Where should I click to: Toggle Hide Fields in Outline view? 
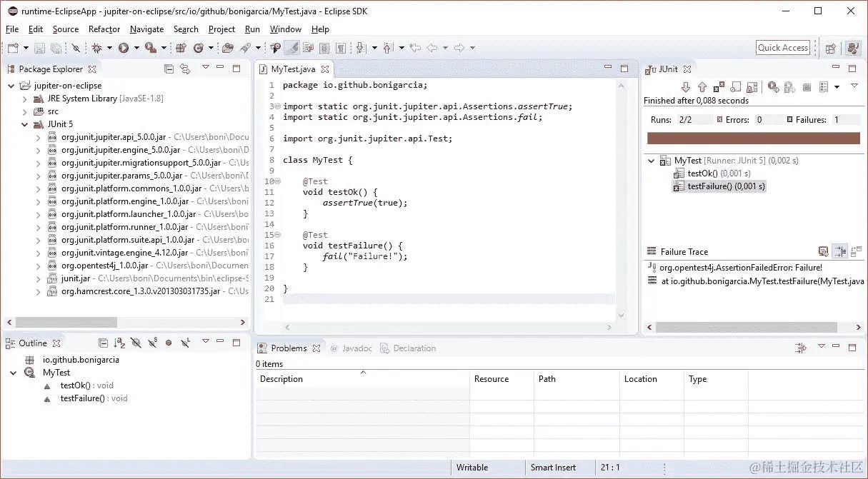136,343
